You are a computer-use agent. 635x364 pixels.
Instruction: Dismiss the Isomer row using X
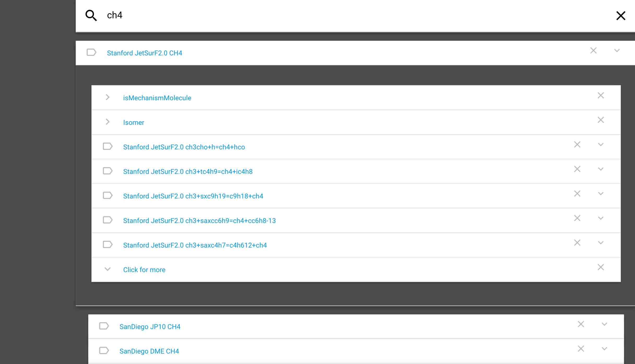(x=601, y=120)
